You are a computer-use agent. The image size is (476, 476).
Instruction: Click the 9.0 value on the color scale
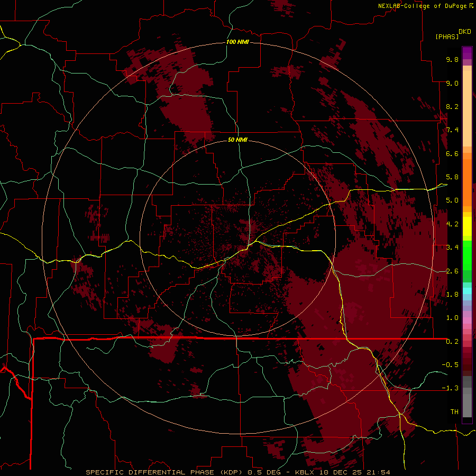pyautogui.click(x=452, y=83)
